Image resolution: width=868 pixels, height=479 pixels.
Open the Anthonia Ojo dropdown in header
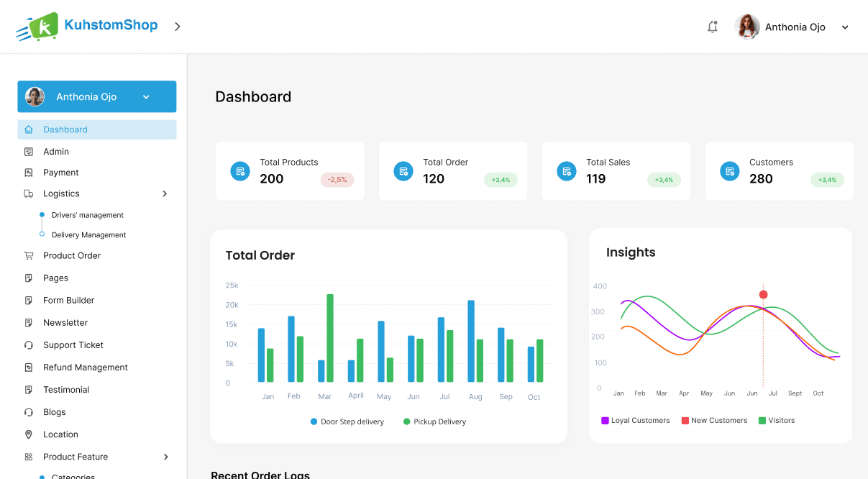click(845, 27)
